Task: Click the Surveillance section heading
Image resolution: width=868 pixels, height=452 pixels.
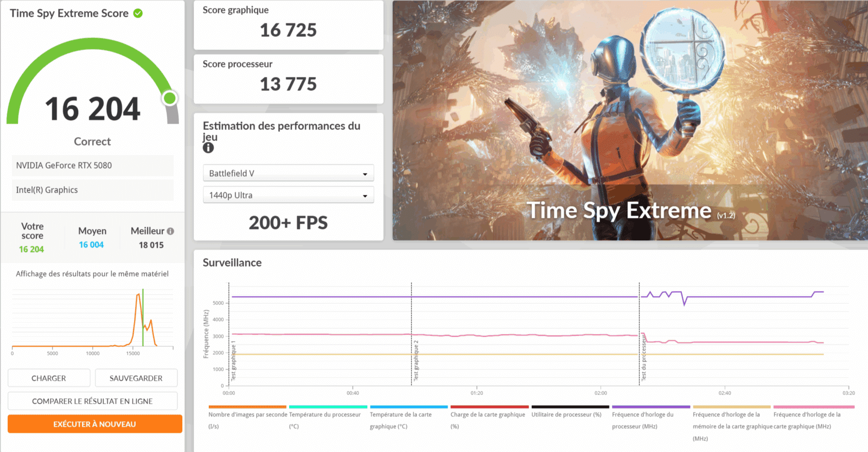Action: coord(232,263)
